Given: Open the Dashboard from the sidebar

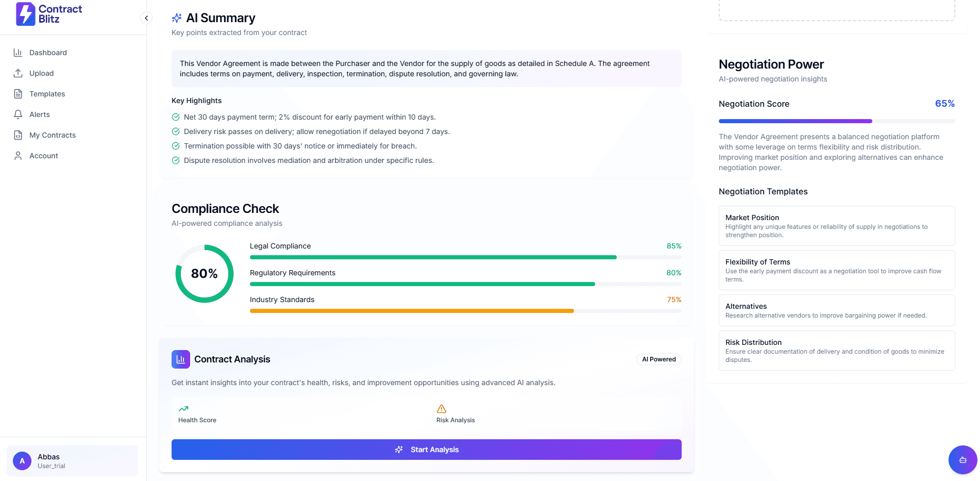Looking at the screenshot, I should (x=18, y=52).
